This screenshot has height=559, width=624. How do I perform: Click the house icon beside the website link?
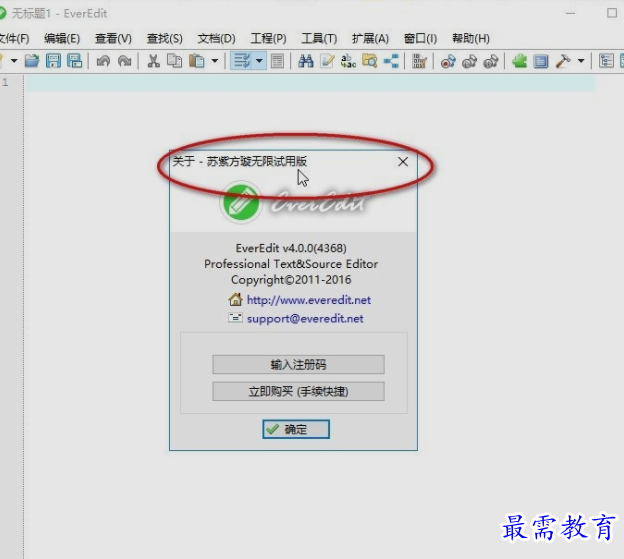(x=235, y=299)
